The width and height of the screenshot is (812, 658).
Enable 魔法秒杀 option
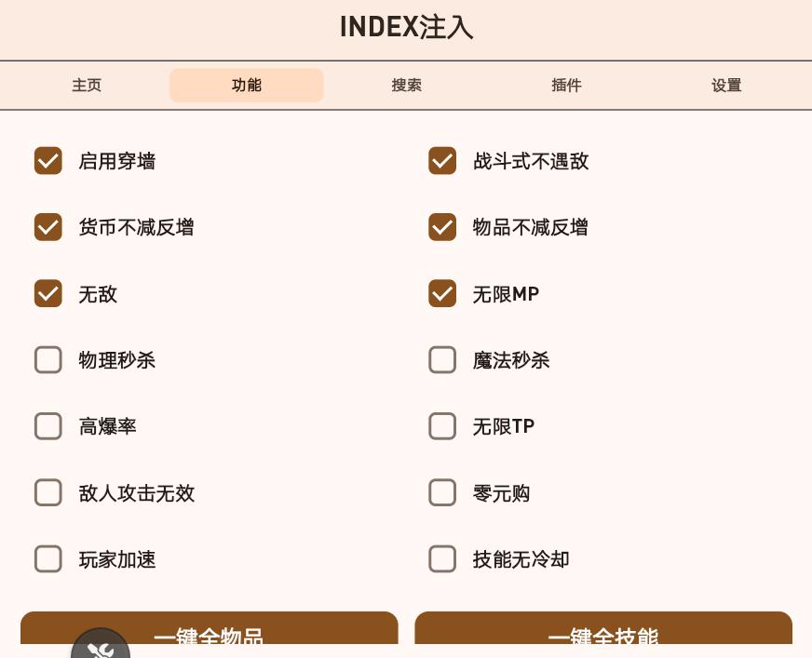tap(442, 360)
